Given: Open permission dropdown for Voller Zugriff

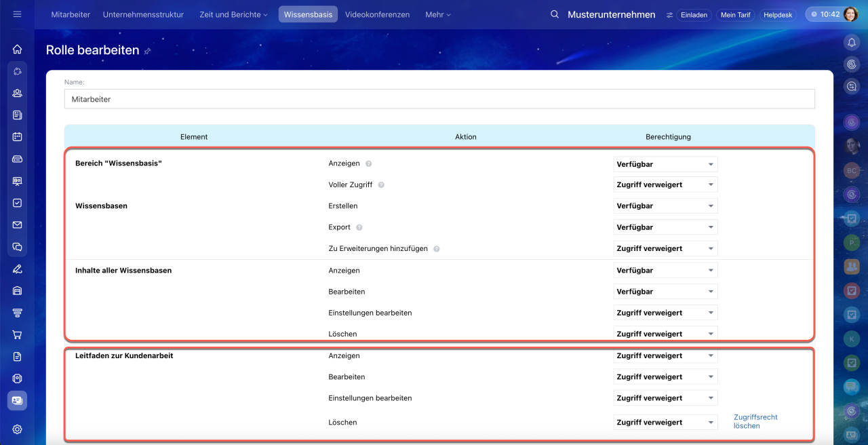Looking at the screenshot, I should pyautogui.click(x=665, y=185).
